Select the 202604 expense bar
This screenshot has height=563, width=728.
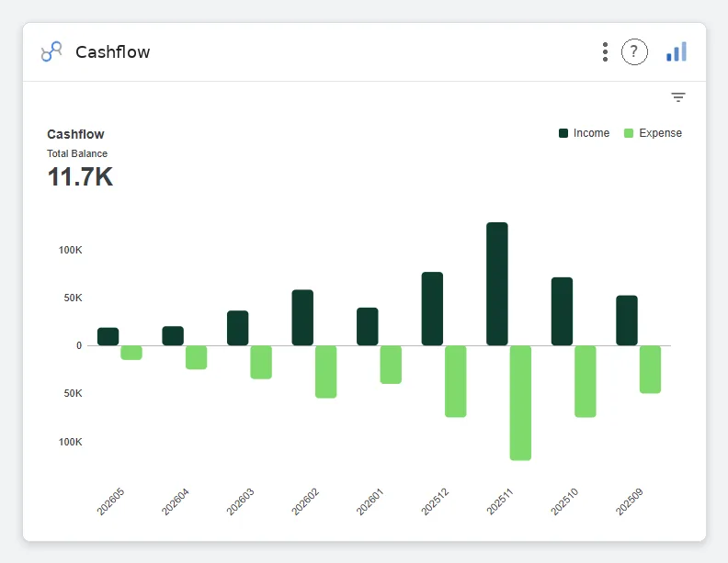pos(197,357)
